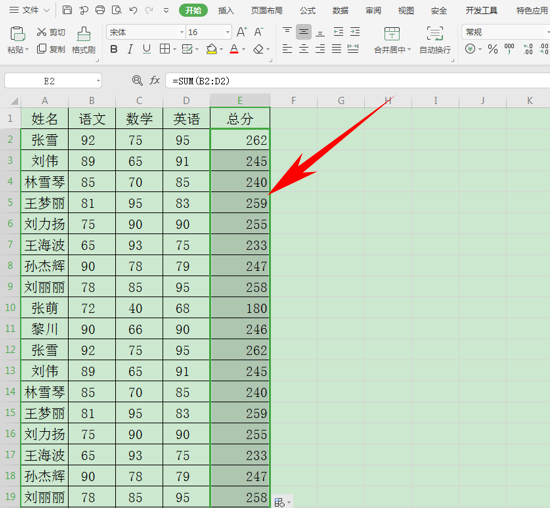Decrease font size with A- icon
This screenshot has width=550, height=508.
[259, 32]
